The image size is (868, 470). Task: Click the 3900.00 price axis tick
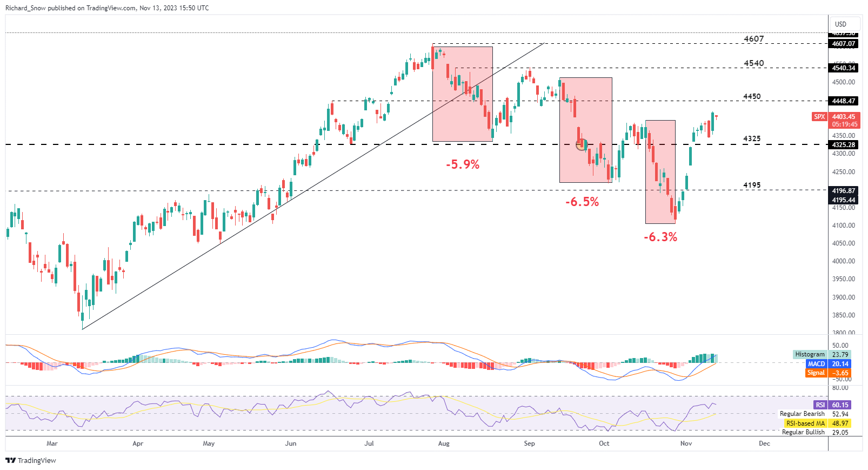coord(844,297)
